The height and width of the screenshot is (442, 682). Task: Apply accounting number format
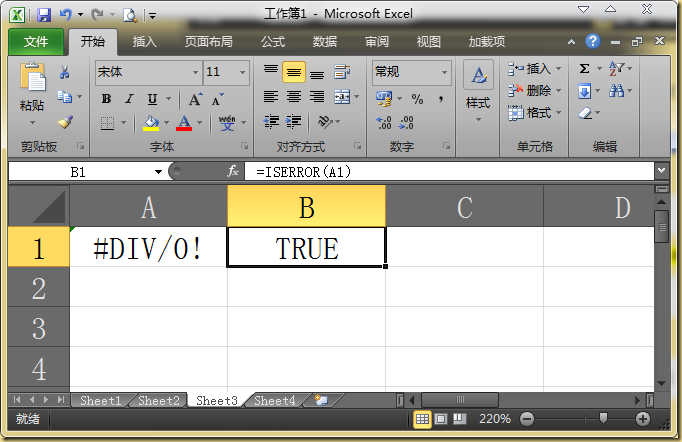[384, 99]
